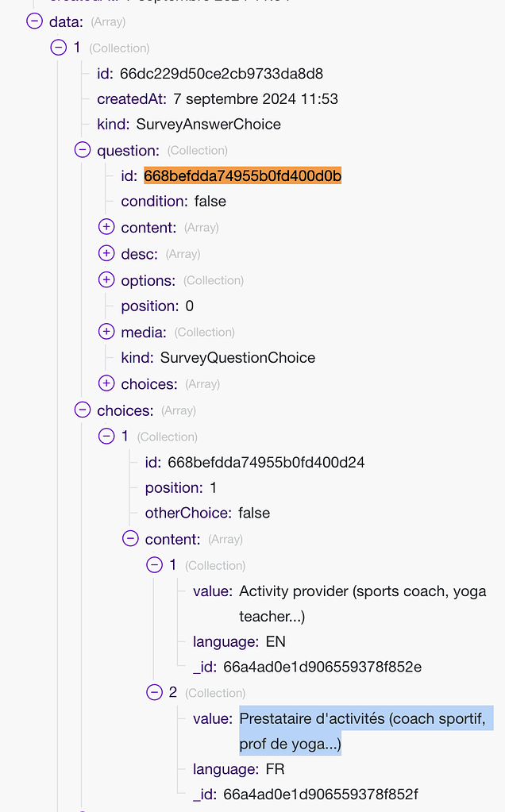Click the SurveyQuestionChoice kind value
Image resolution: width=505 pixels, height=812 pixels.
click(x=237, y=357)
